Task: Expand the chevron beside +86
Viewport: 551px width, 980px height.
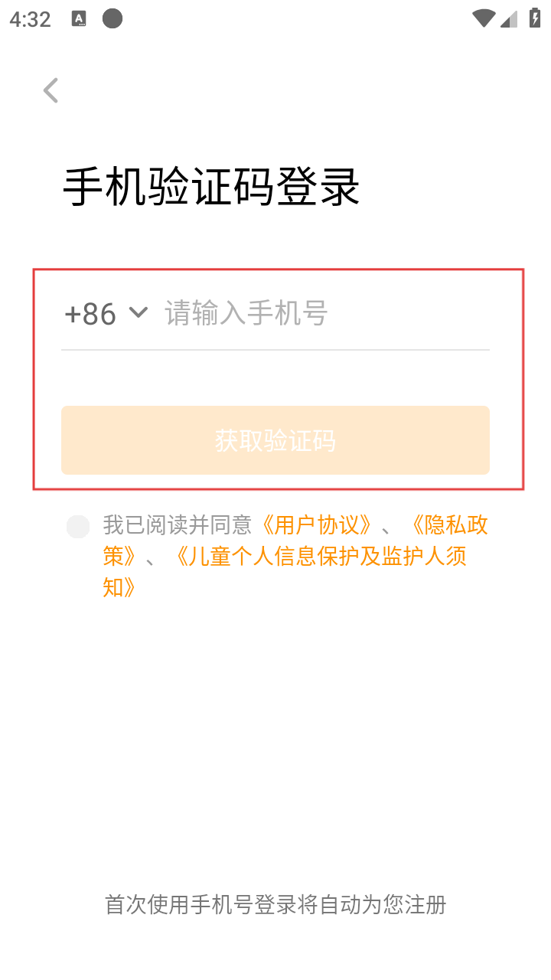Action: (x=138, y=312)
